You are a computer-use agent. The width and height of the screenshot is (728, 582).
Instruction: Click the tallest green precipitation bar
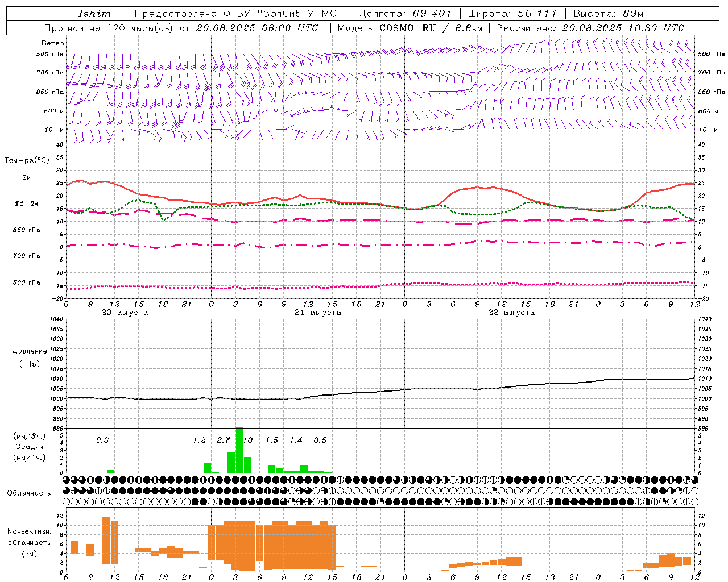click(x=239, y=450)
